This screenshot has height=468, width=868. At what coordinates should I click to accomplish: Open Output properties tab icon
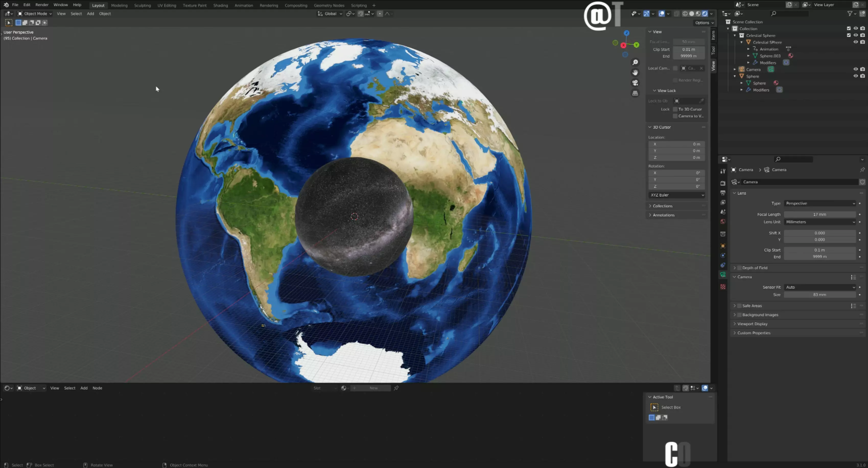pos(722,193)
